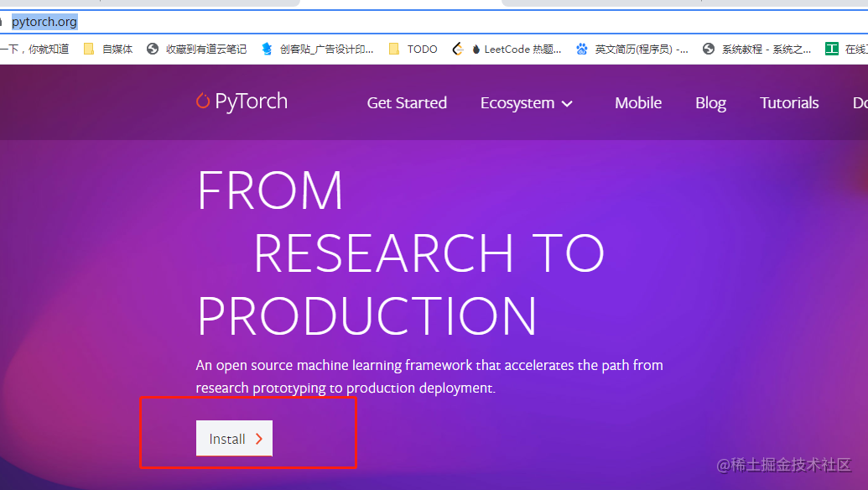Click the PyTorch wordmark in the header

[x=252, y=102]
